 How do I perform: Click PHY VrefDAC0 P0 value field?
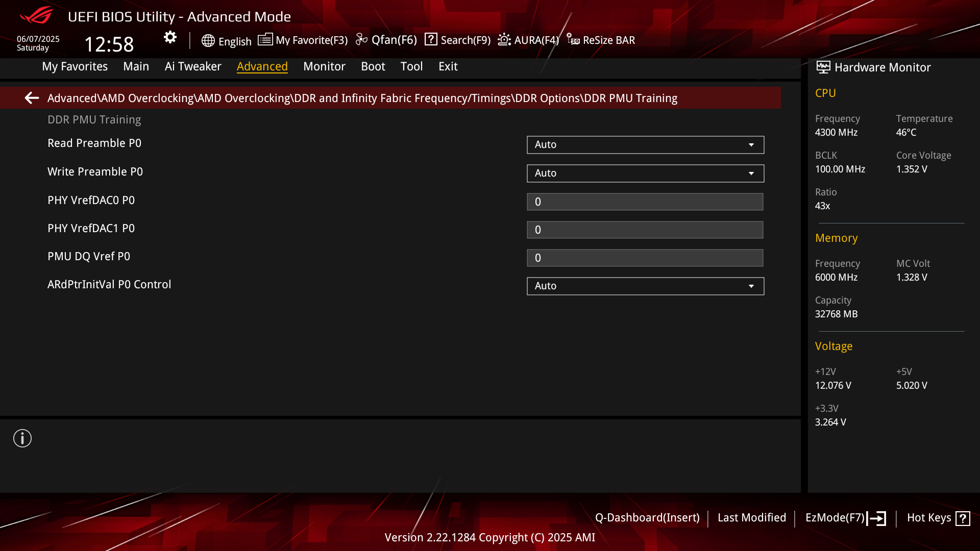(645, 202)
